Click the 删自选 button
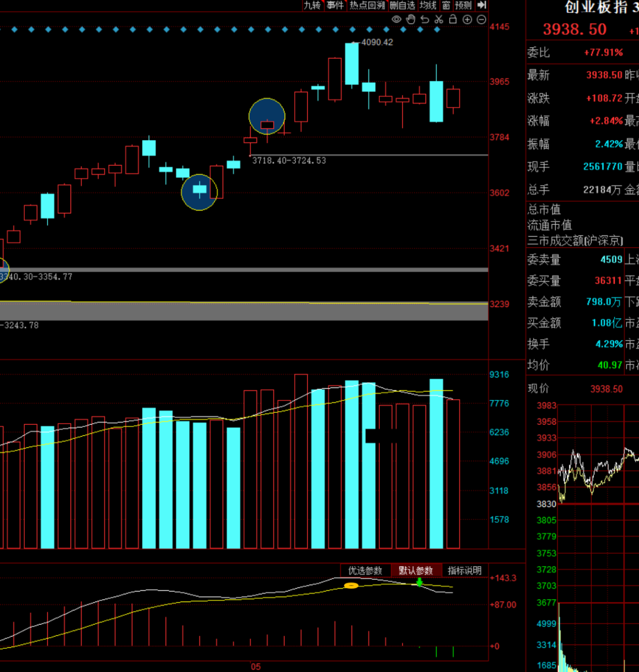This screenshot has height=672, width=639. click(402, 5)
